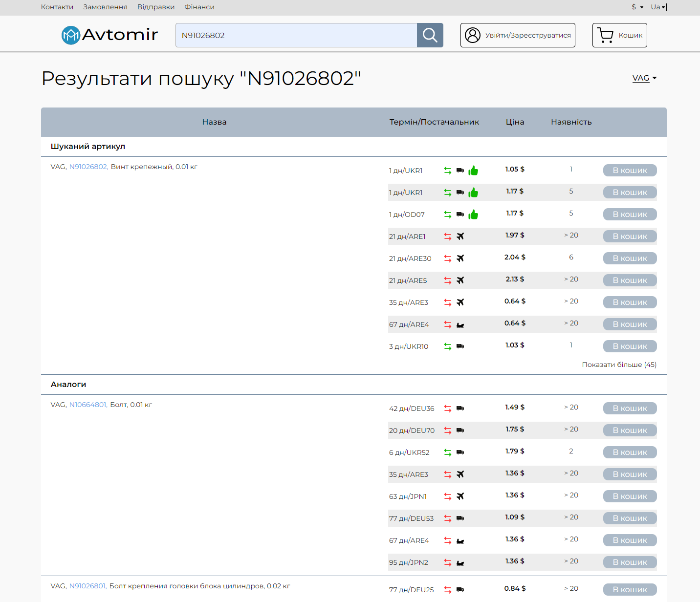Image resolution: width=700 pixels, height=602 pixels.
Task: Open the Кошик cart button
Action: coord(619,35)
